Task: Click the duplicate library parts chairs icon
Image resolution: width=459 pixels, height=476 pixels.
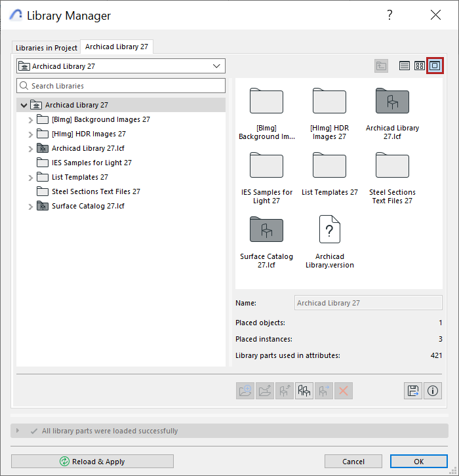Action: tap(304, 391)
